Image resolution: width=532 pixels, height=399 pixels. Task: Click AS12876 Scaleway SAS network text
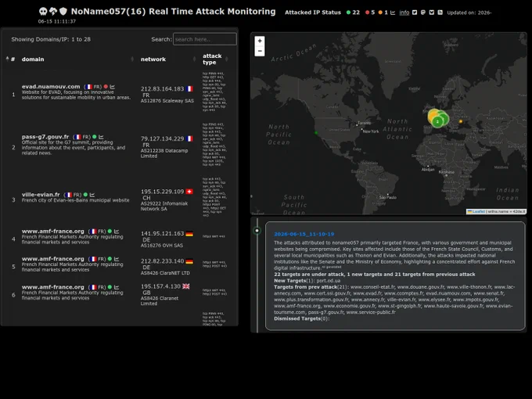[x=167, y=101]
